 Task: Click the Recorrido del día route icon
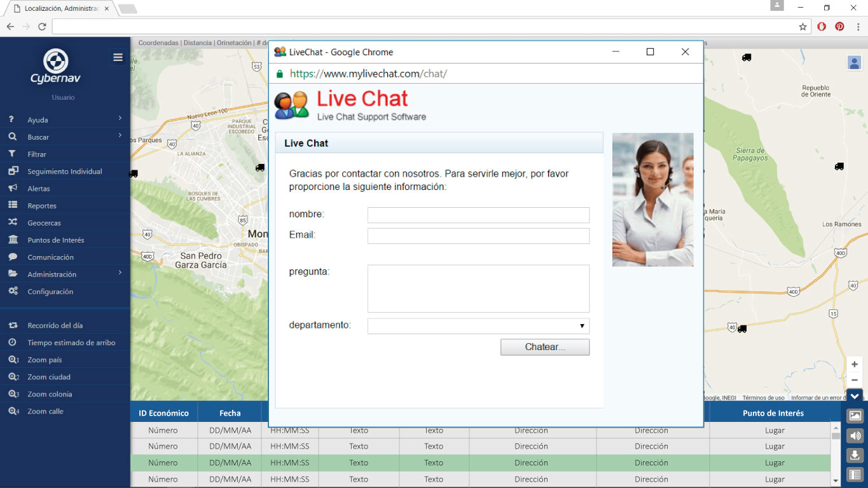13,325
